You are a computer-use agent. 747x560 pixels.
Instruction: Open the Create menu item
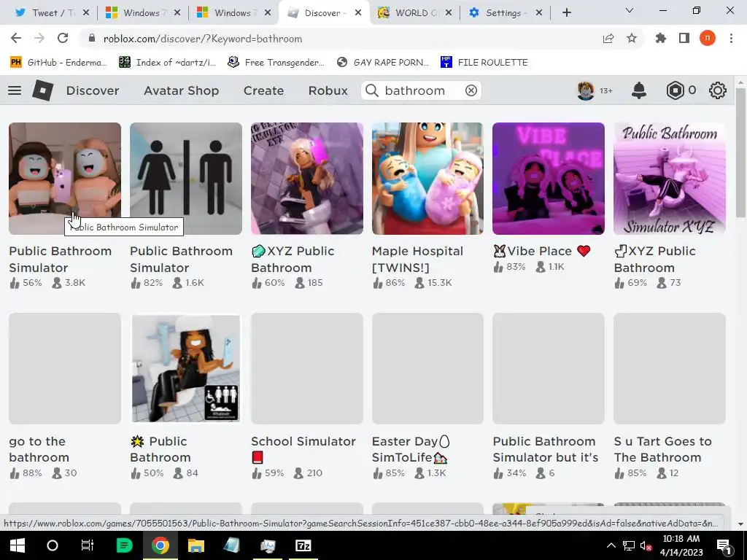click(263, 90)
